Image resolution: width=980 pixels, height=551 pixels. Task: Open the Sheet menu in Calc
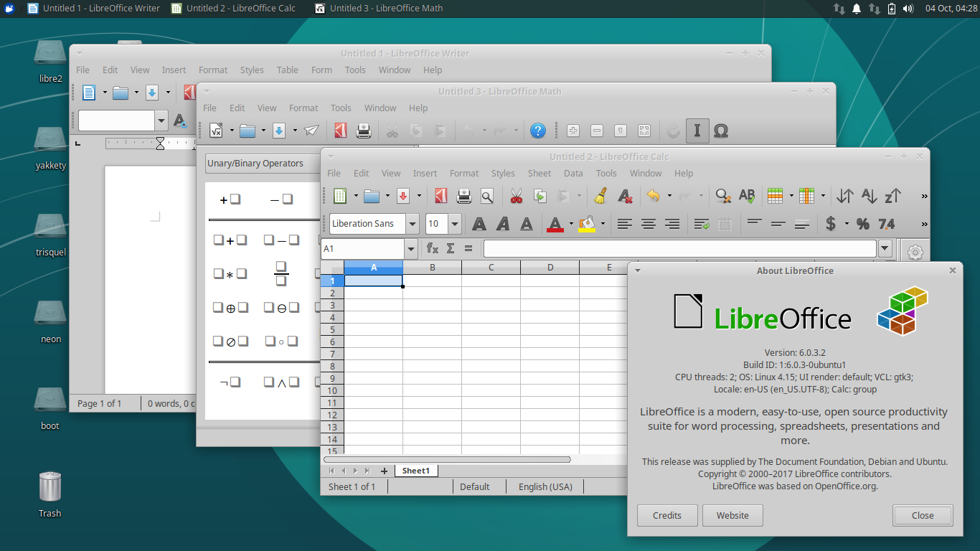(540, 173)
